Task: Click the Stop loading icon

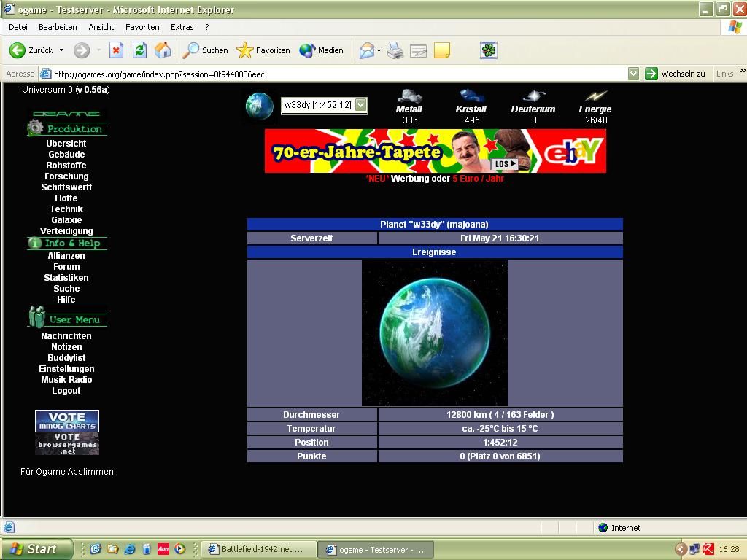Action: tap(116, 50)
